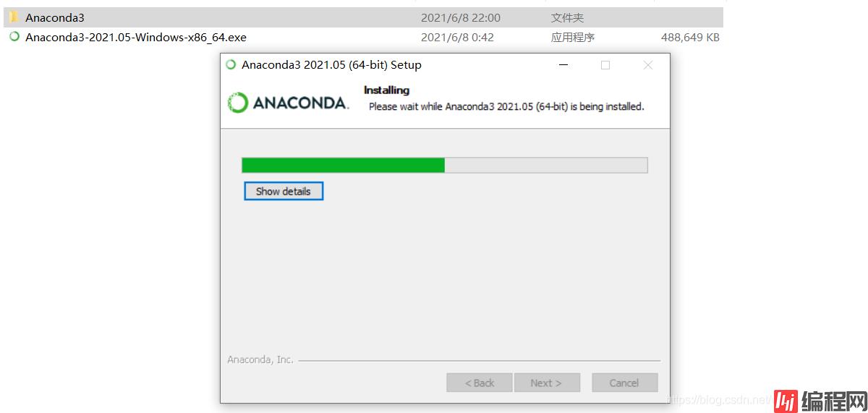Show details of the installation progress
The image size is (868, 413).
(x=284, y=191)
